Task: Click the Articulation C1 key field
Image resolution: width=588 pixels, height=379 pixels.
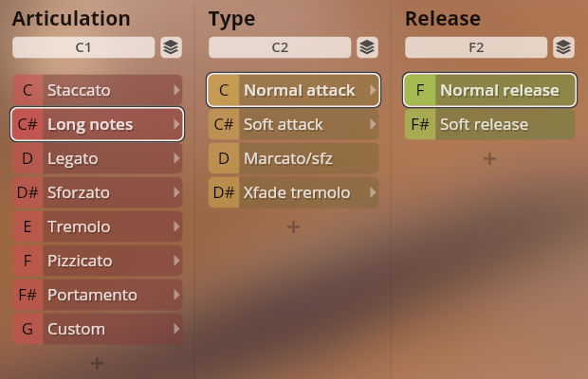Action: point(83,47)
